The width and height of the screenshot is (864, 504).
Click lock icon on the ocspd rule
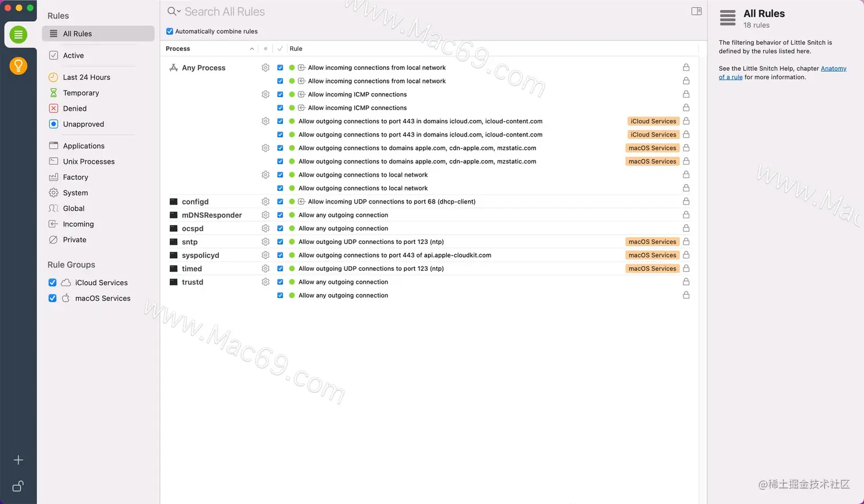pos(686,228)
